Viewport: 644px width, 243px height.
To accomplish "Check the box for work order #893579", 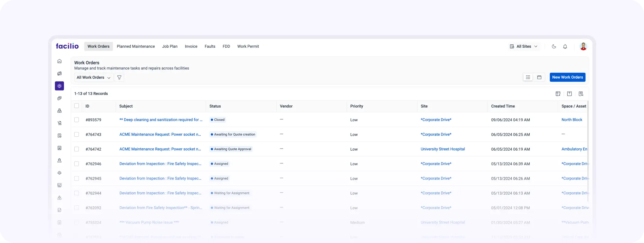I will tap(76, 120).
